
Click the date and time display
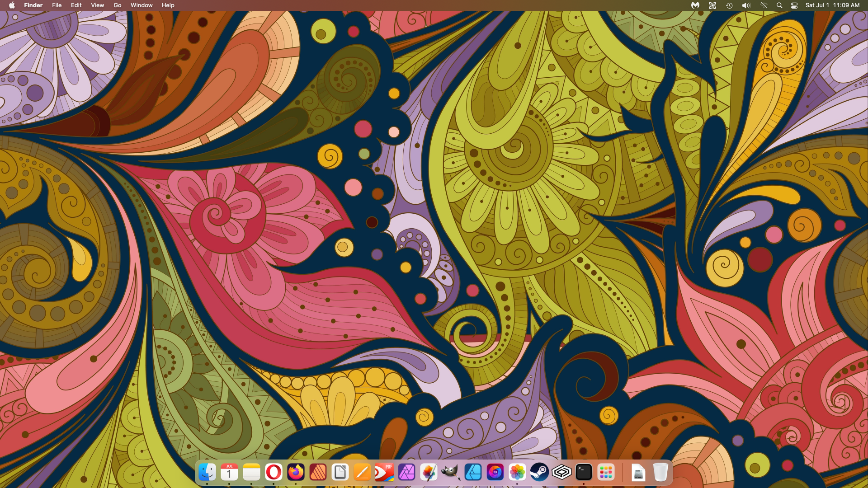(x=832, y=5)
